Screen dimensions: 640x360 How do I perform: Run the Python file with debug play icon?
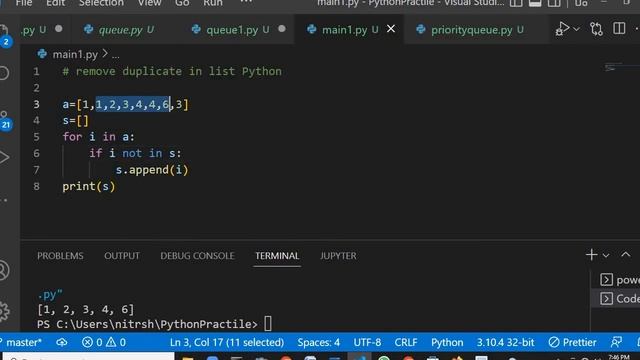(x=562, y=29)
